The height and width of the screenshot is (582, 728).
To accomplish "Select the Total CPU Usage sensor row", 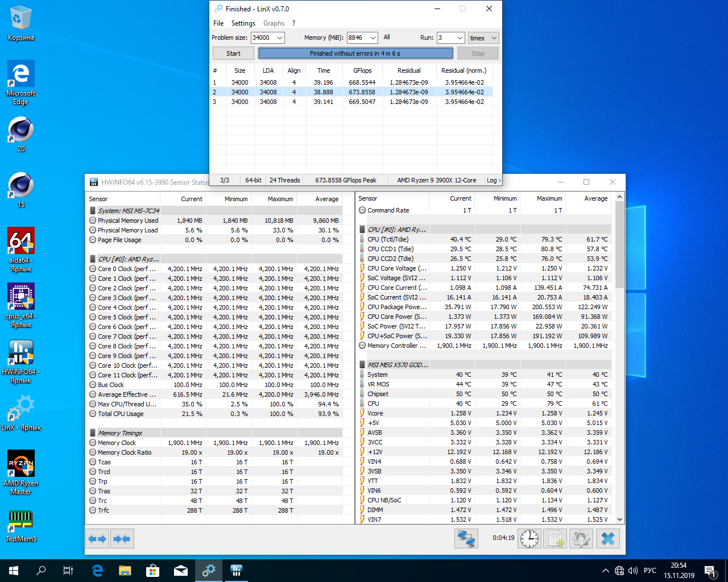I will point(214,414).
